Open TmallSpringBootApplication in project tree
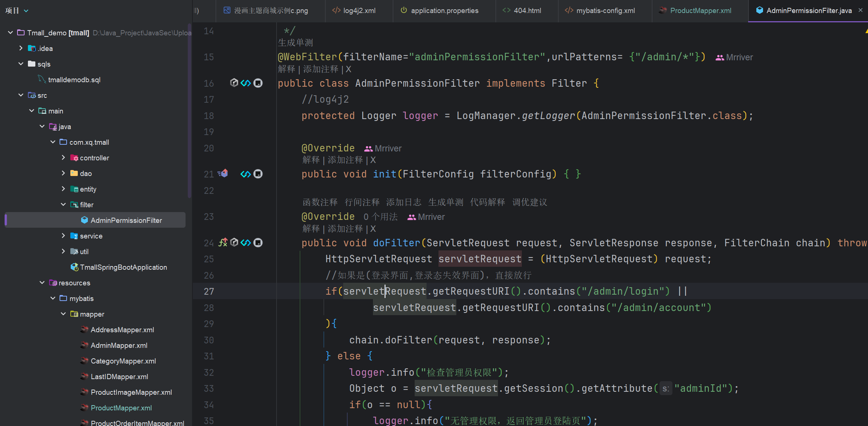Viewport: 868px width, 426px height. 123,267
